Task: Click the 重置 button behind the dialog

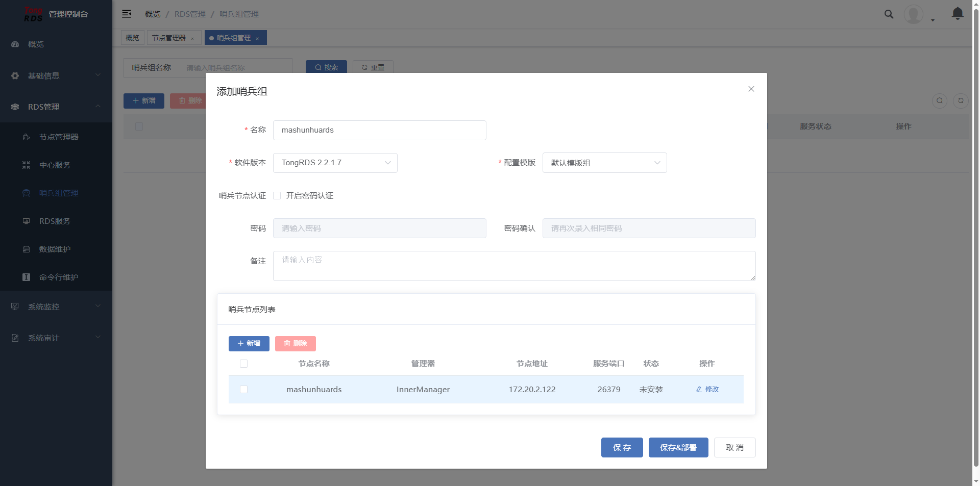Action: (x=373, y=67)
